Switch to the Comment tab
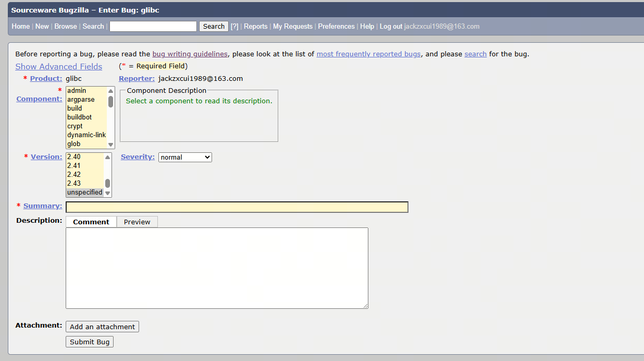644x361 pixels. click(x=91, y=222)
